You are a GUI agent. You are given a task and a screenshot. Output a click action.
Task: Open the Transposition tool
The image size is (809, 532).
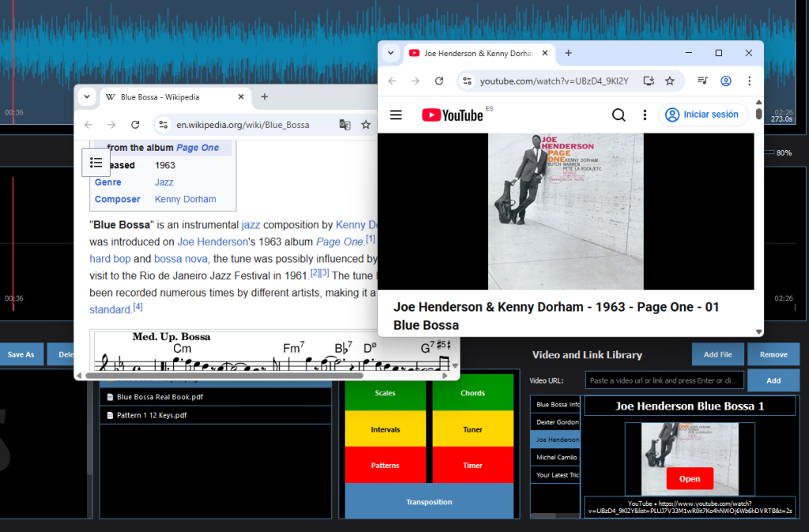[429, 502]
